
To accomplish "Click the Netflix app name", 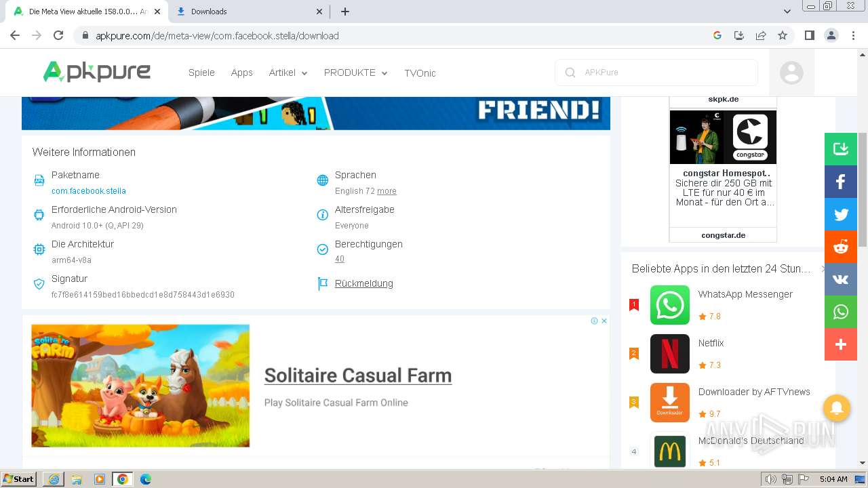I will click(711, 343).
